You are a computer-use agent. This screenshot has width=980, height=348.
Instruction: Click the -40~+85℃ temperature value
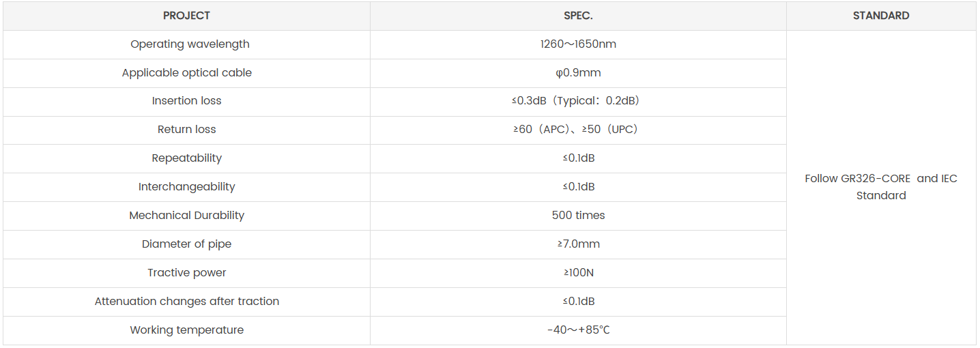[x=578, y=330]
